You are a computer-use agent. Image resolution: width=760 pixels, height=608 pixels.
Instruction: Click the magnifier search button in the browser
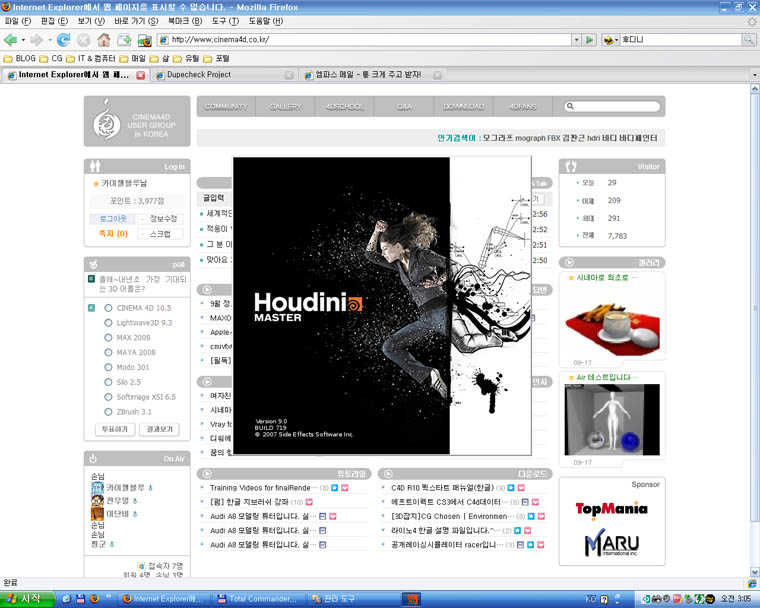click(x=749, y=40)
